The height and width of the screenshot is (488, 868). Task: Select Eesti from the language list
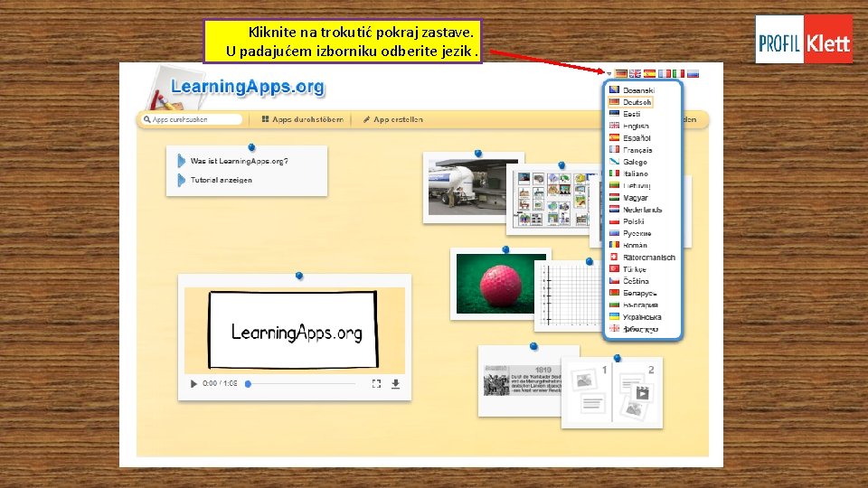625,114
